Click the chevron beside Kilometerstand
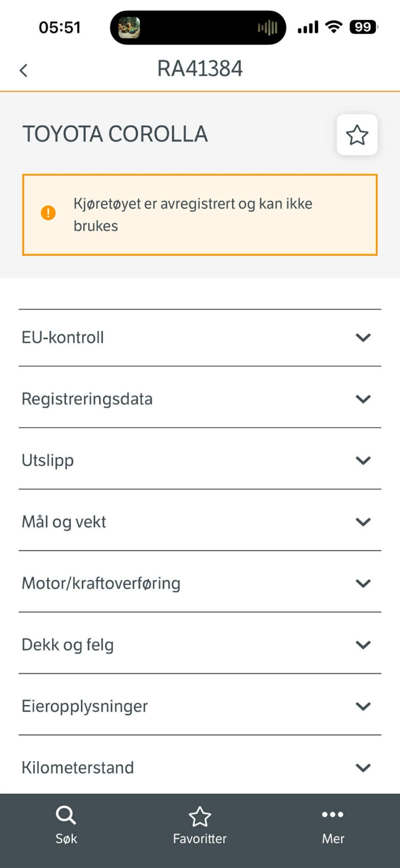Screen dimensions: 400x868 363,767
